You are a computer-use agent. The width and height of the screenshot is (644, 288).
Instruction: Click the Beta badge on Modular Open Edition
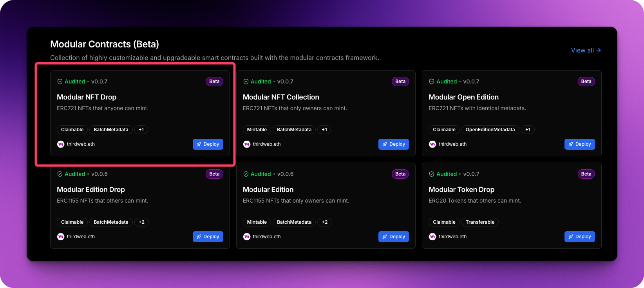point(586,82)
